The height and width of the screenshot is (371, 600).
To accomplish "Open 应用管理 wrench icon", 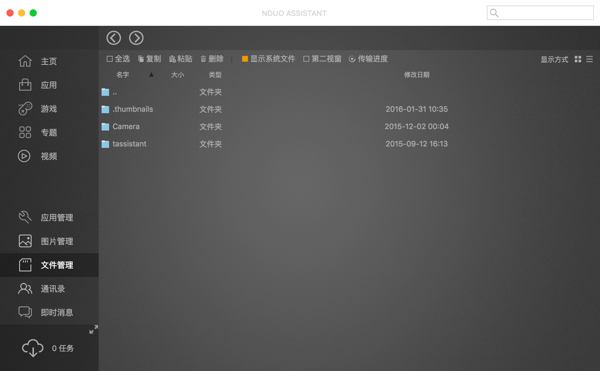I will pyautogui.click(x=25, y=217).
